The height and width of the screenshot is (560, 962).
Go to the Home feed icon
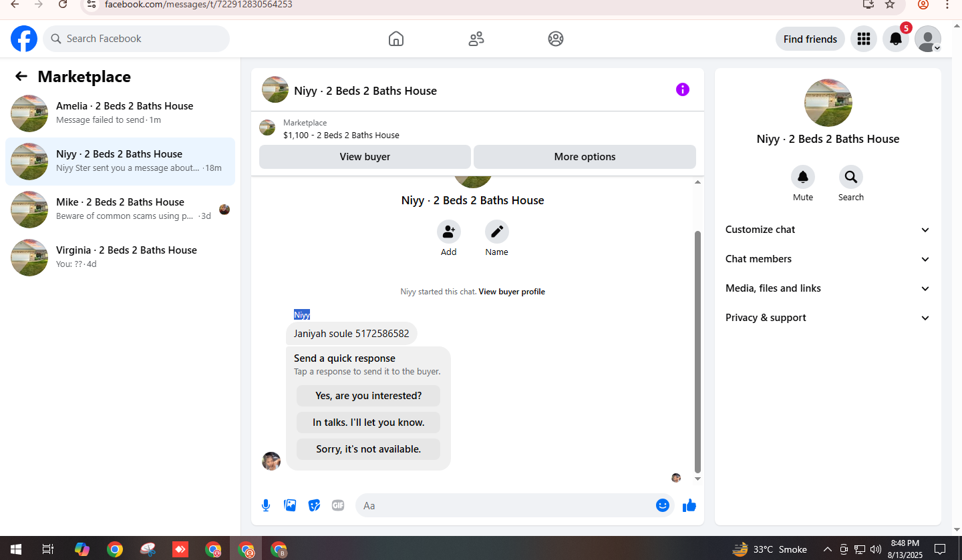[x=396, y=39]
